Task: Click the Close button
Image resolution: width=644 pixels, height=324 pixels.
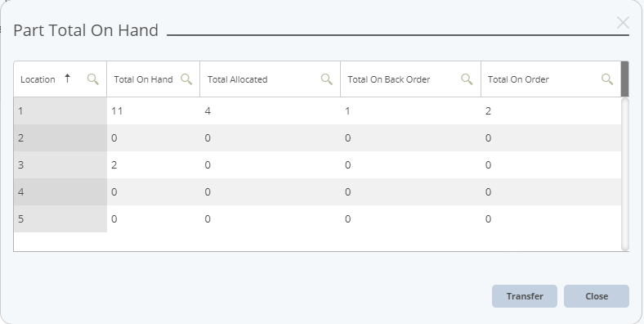Action: pyautogui.click(x=597, y=296)
